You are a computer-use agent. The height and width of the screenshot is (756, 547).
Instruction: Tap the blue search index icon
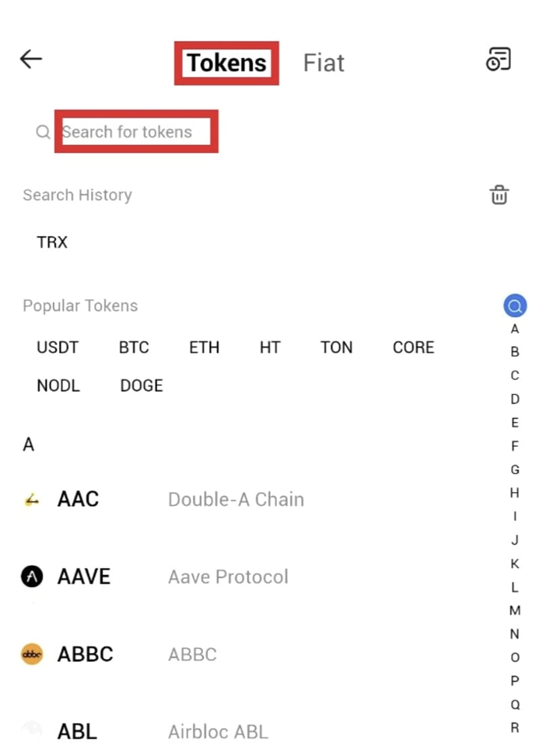point(515,306)
